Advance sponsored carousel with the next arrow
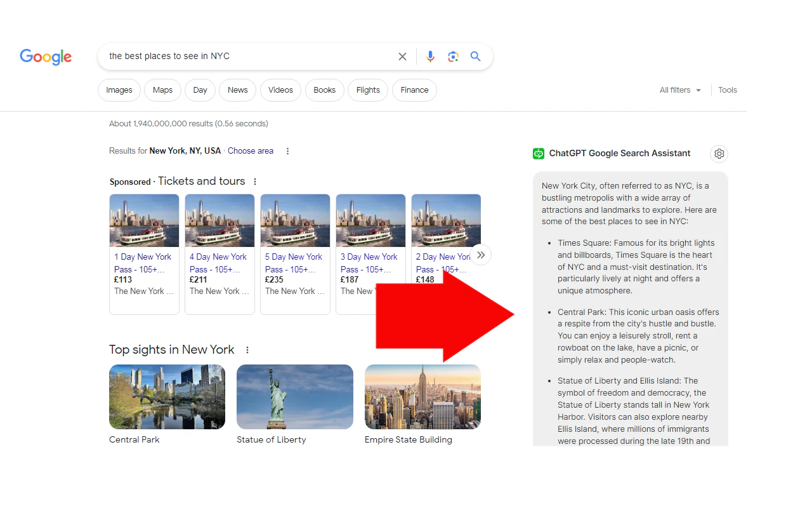The width and height of the screenshot is (812, 508). click(x=481, y=255)
